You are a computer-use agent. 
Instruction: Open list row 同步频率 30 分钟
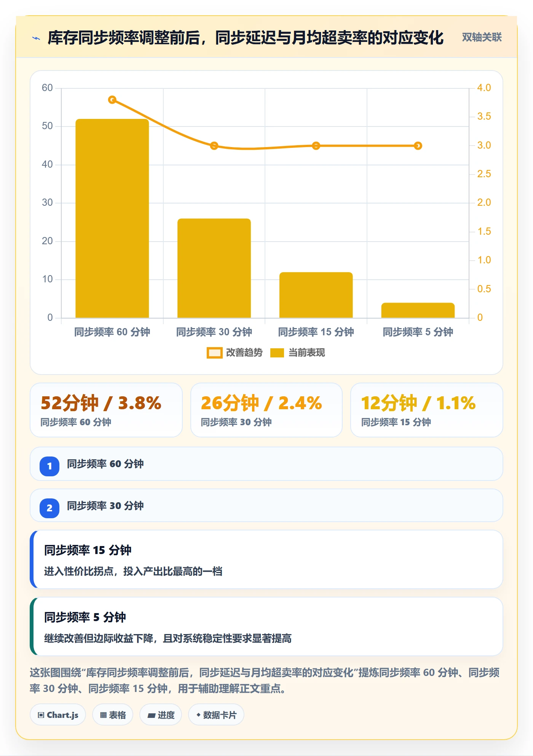(266, 506)
